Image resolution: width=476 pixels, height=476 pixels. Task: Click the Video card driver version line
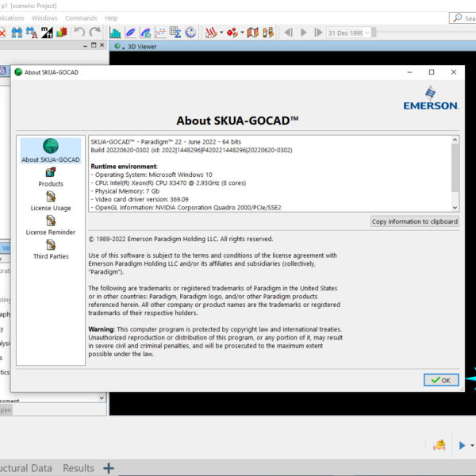pos(140,199)
